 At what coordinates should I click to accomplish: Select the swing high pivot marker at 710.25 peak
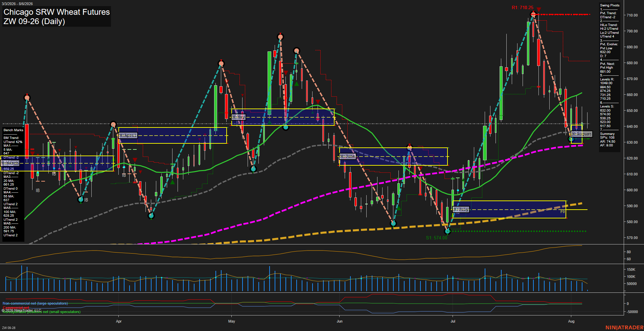pyautogui.click(x=533, y=14)
